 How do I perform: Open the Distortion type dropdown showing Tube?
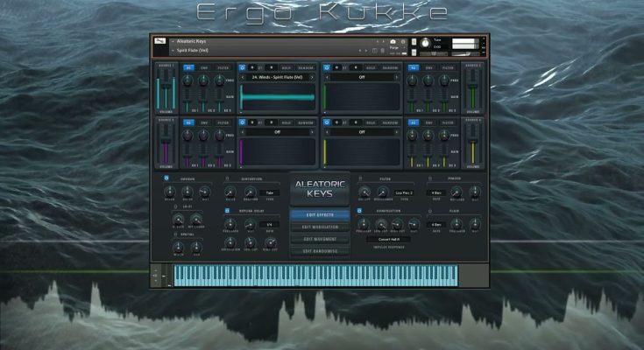click(271, 192)
